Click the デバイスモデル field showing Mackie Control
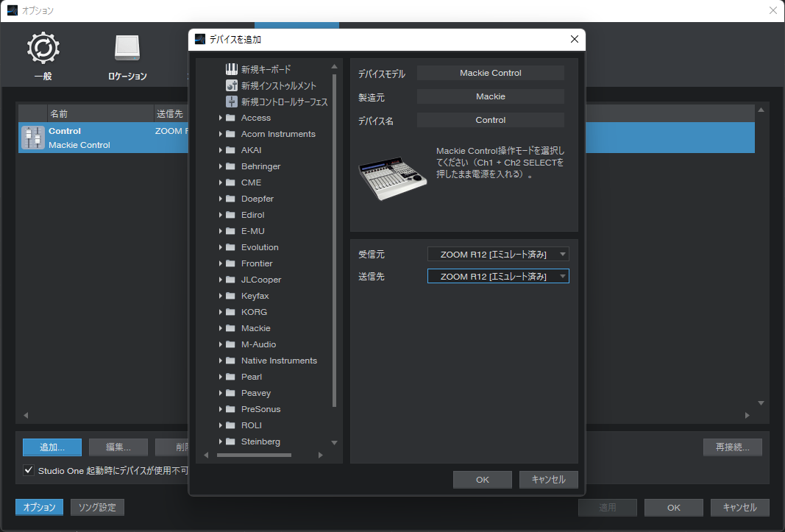 [491, 73]
